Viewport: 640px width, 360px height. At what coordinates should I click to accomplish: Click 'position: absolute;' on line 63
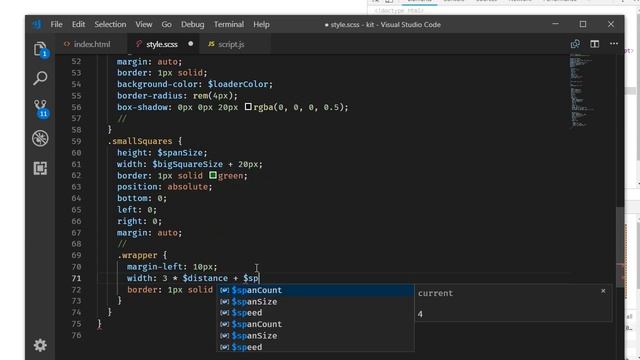(164, 187)
